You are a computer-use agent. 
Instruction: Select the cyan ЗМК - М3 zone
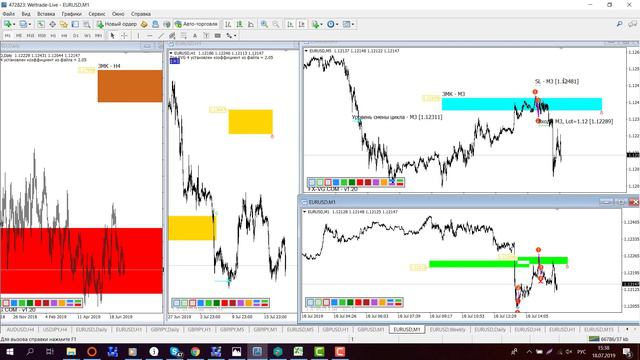(x=522, y=104)
